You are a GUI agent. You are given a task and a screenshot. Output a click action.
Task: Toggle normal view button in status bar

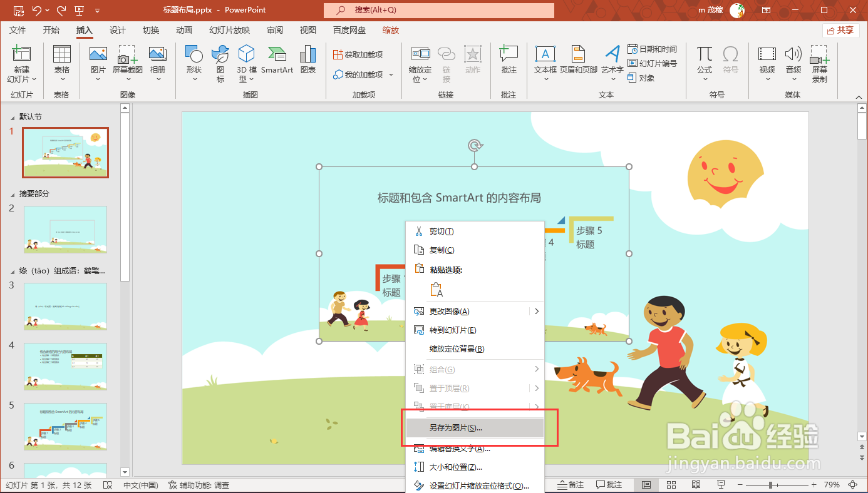[x=646, y=485]
